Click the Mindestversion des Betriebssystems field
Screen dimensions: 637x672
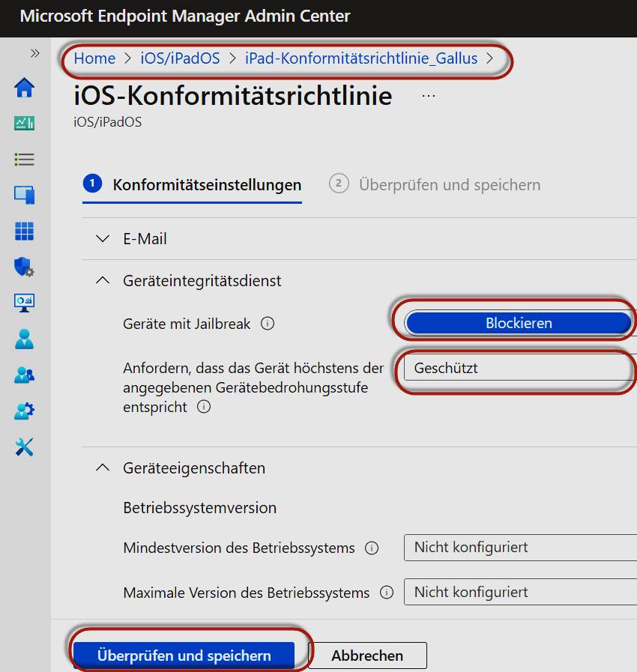(520, 548)
